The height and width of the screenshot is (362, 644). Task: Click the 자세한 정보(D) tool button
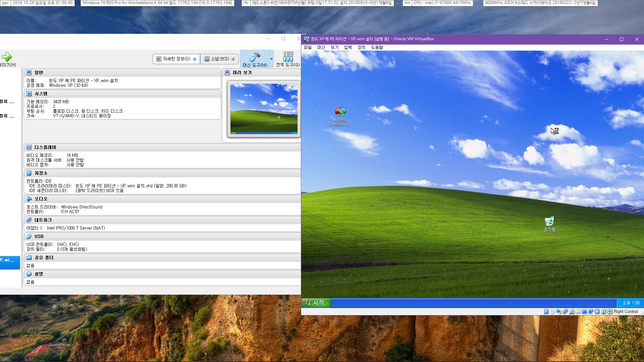tap(176, 59)
